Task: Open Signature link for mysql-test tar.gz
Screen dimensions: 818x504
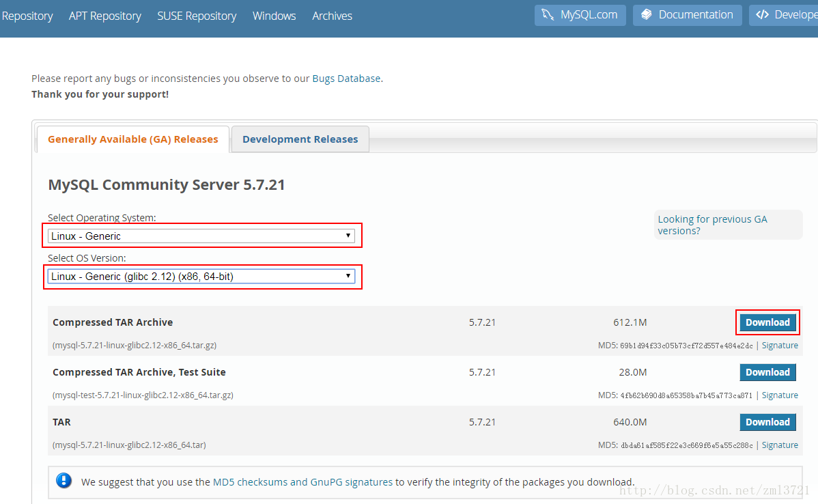Action: (x=780, y=395)
